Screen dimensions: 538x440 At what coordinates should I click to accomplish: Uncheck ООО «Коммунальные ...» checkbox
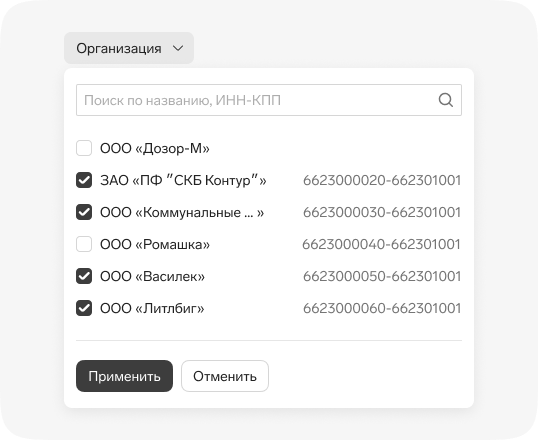click(84, 212)
